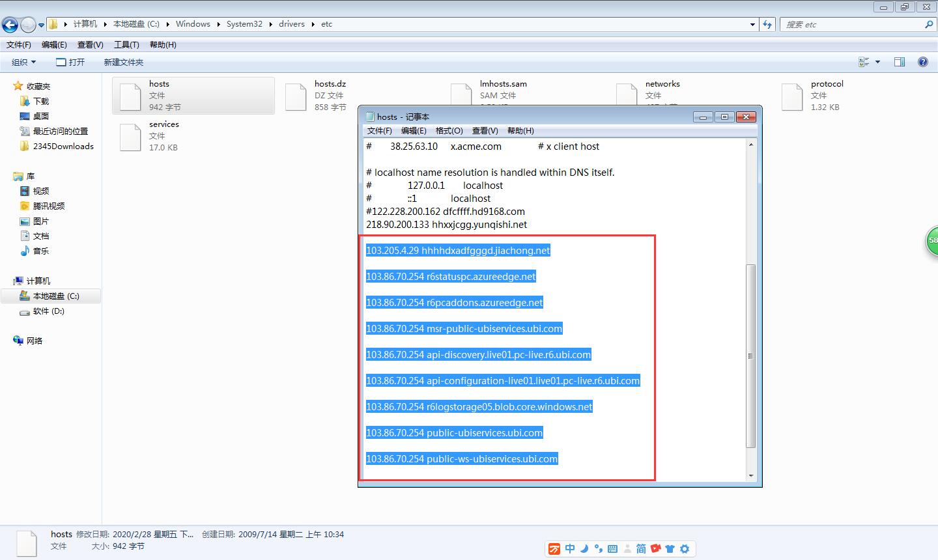Select 计算机 in the navigation pane
The image size is (938, 560).
click(38, 281)
